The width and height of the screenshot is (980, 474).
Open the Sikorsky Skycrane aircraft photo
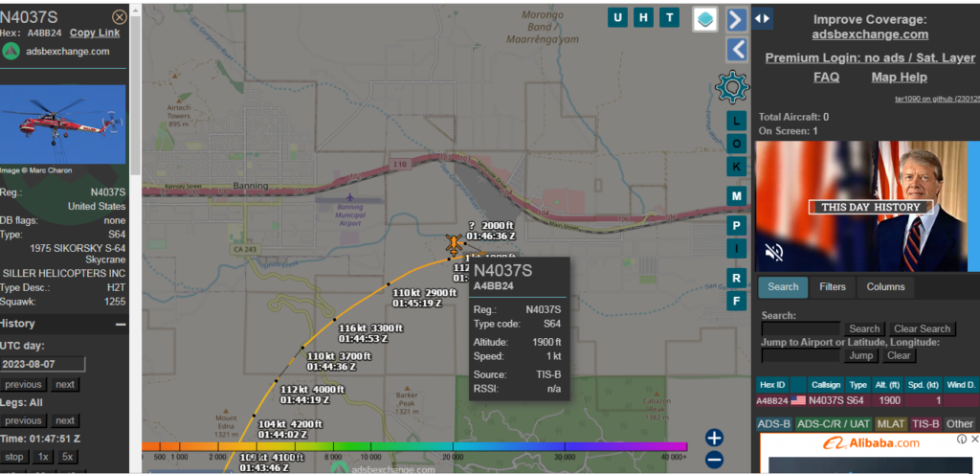point(62,124)
